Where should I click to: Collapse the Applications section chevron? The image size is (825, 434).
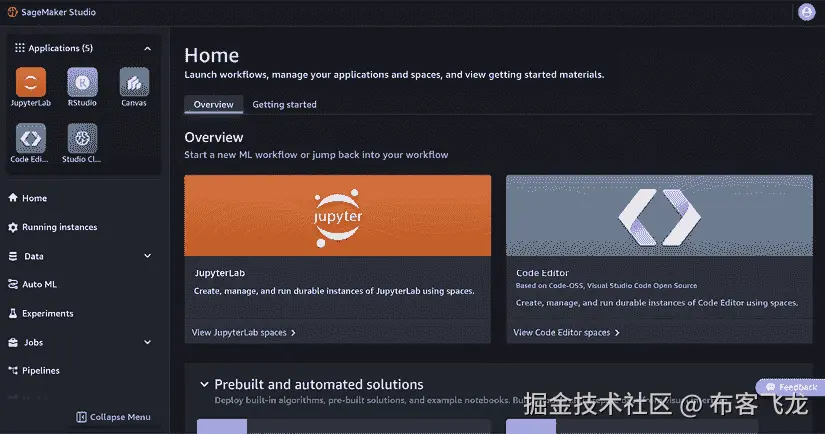point(147,48)
